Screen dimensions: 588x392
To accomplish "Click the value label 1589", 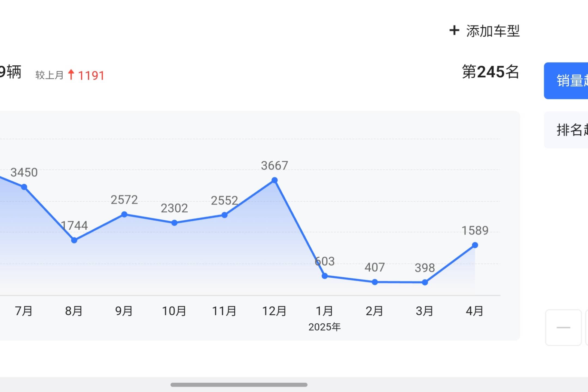I will 475,231.
